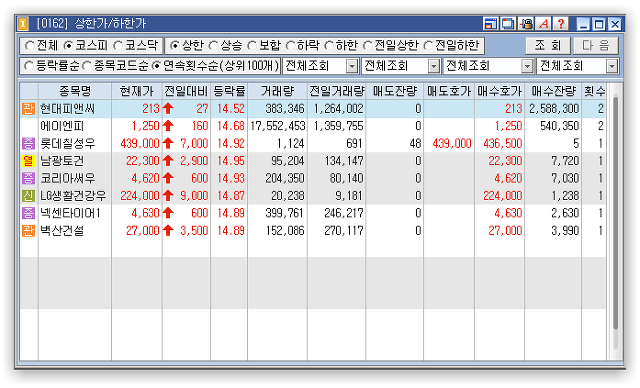Viewport: 640px width, 388px height.
Task: Select the 코스피 market radio button
Action: [68, 46]
